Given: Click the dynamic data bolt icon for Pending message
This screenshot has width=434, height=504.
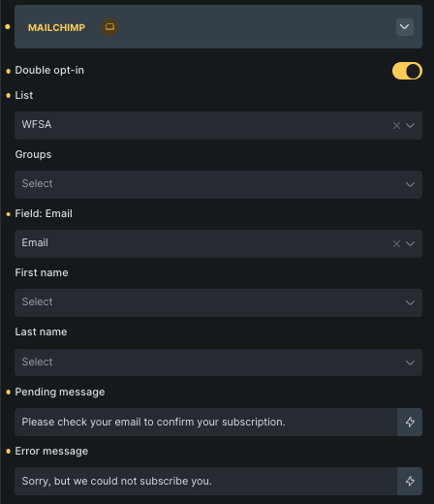Looking at the screenshot, I should point(410,422).
